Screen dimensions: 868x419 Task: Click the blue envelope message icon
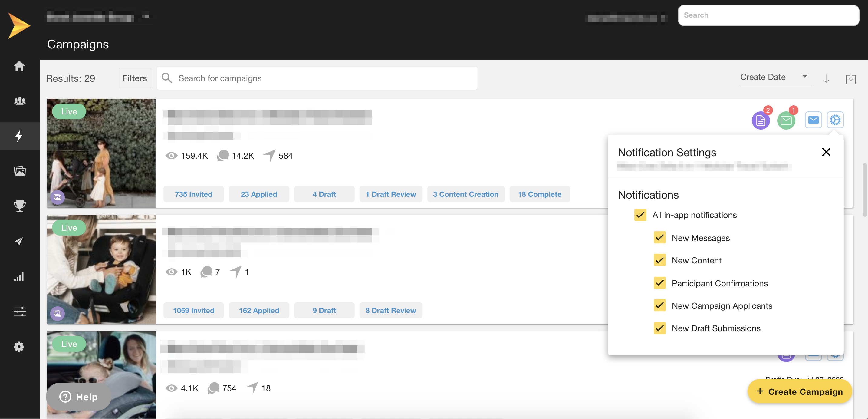[814, 120]
